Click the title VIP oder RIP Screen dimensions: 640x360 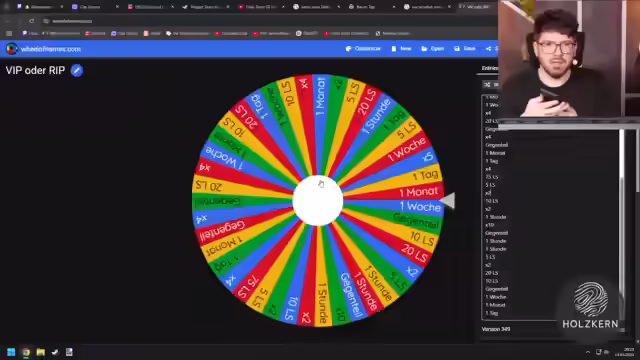35,70
